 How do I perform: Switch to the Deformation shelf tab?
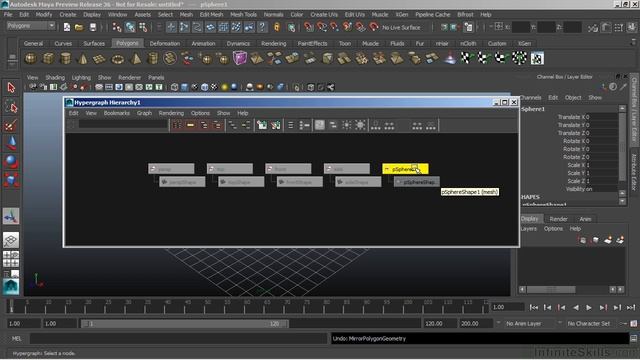pyautogui.click(x=164, y=43)
